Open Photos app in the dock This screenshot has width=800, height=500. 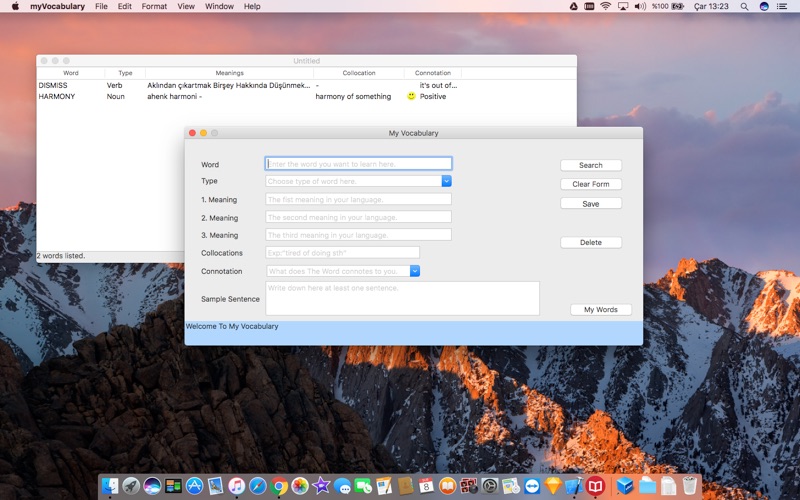[x=300, y=486]
